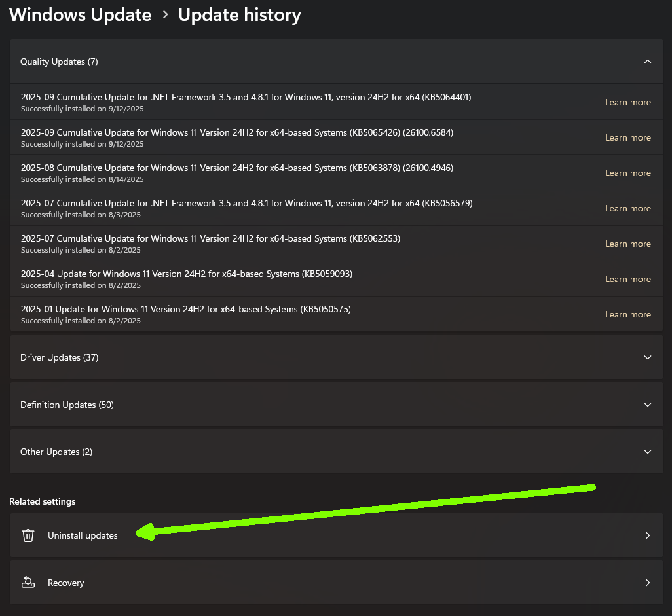Select the 2025-09 .NET Framework update KB5064401 title
The image size is (672, 616).
click(x=246, y=98)
